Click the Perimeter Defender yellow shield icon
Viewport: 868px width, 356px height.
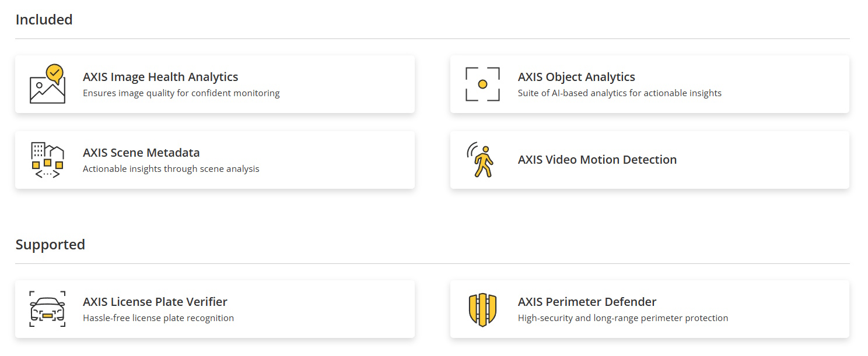click(x=482, y=309)
